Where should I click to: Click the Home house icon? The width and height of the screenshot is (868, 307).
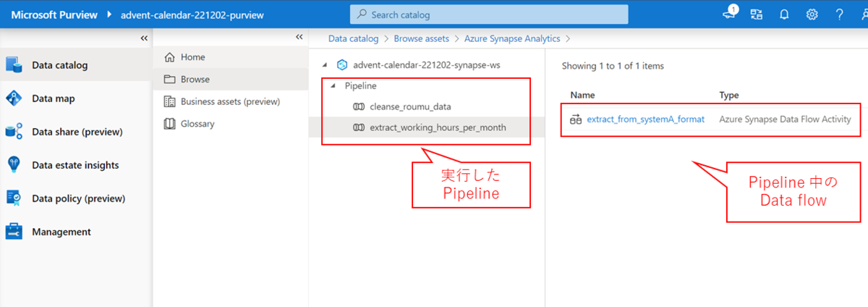click(x=170, y=57)
